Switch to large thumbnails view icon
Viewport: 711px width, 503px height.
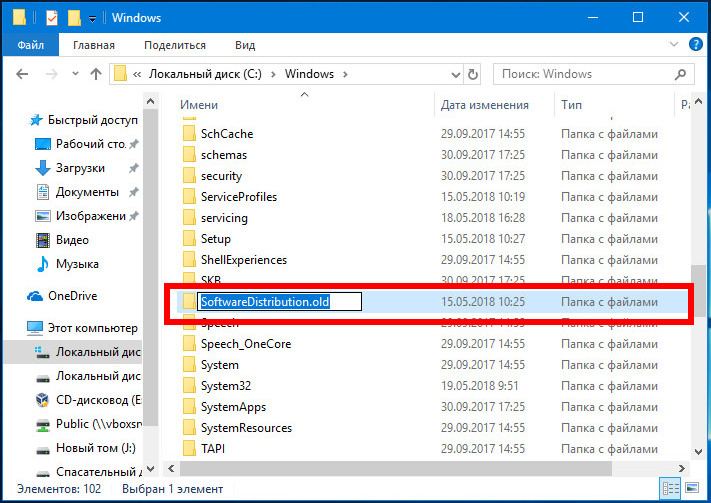692,488
